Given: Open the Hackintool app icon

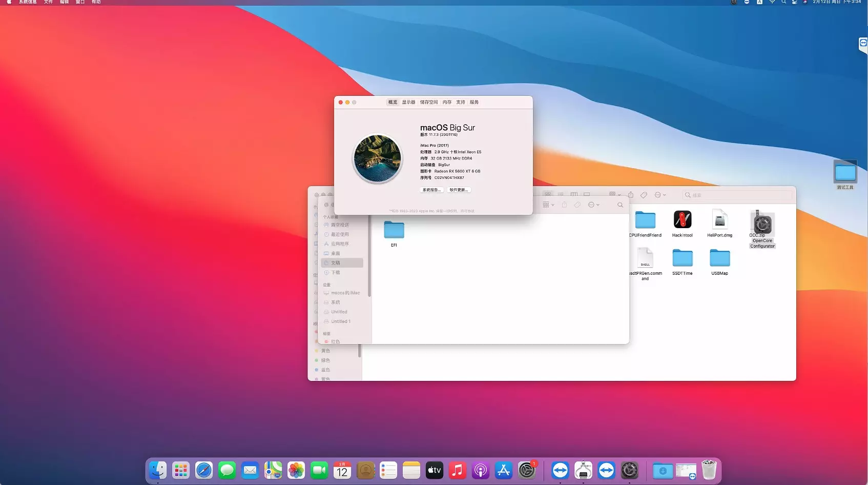Looking at the screenshot, I should (682, 220).
